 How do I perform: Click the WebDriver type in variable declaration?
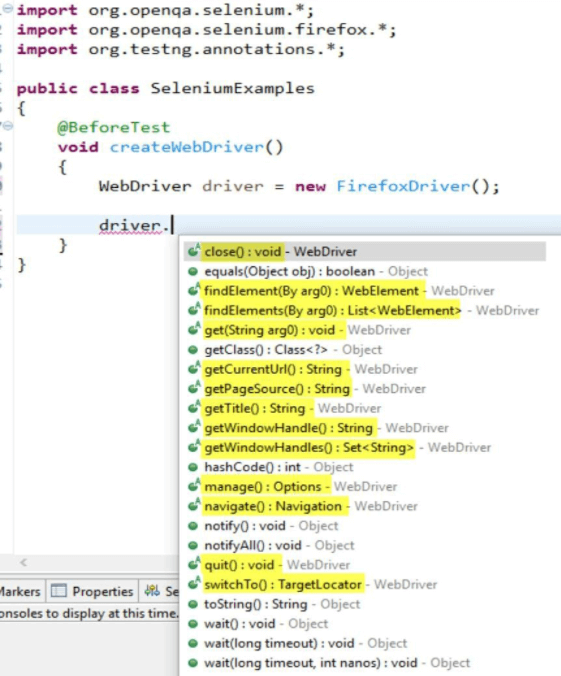point(145,186)
